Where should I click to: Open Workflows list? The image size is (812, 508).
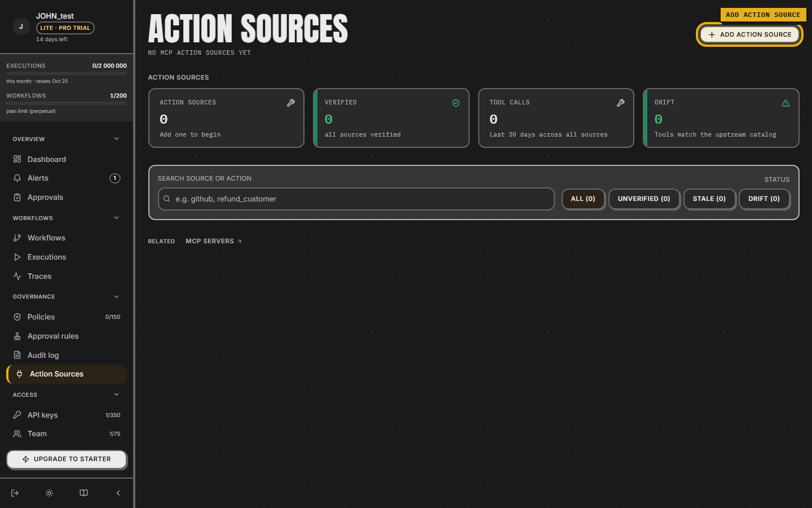(67, 238)
